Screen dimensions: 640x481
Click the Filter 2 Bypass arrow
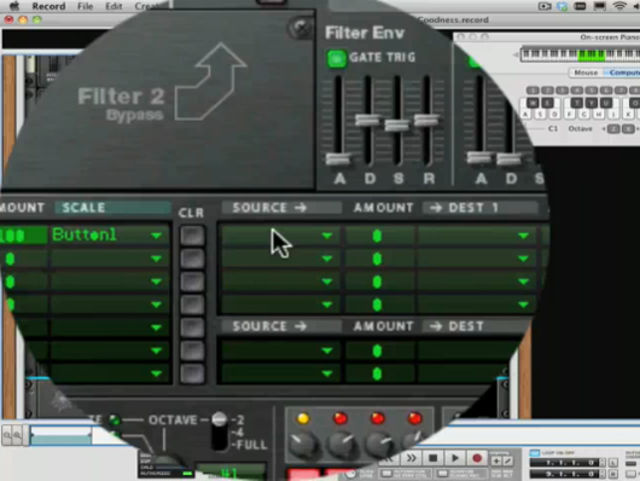click(211, 82)
